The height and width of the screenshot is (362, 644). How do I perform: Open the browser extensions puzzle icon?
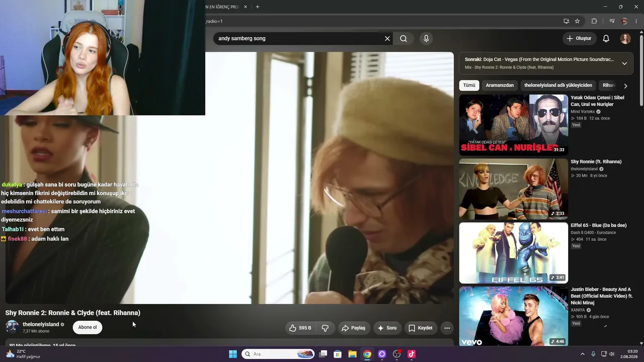(x=594, y=21)
